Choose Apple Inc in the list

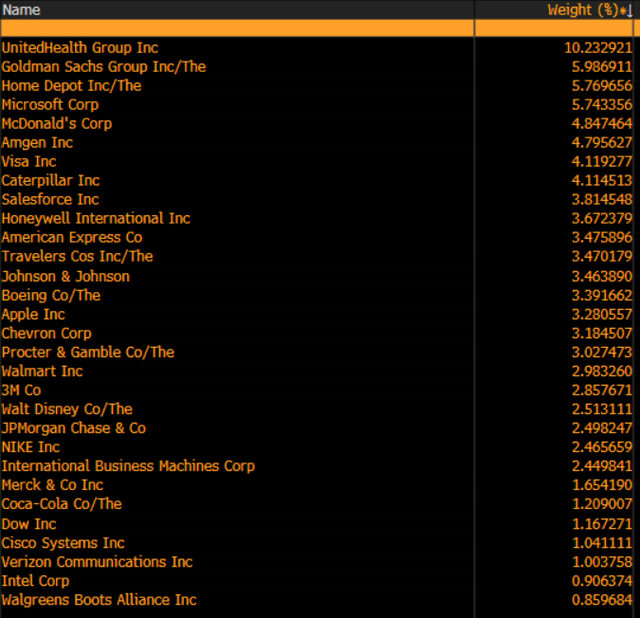(x=33, y=314)
